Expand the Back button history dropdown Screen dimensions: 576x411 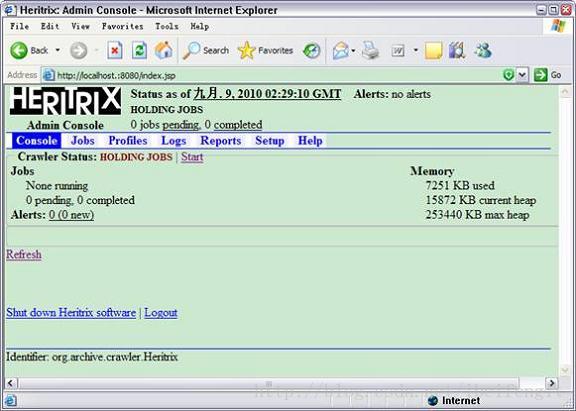click(58, 50)
